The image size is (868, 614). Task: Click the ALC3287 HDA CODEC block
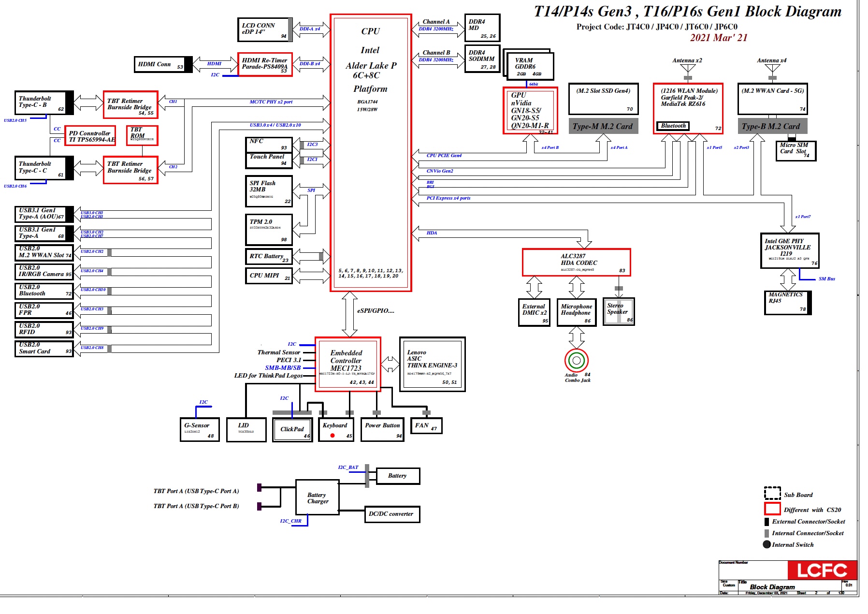[576, 263]
